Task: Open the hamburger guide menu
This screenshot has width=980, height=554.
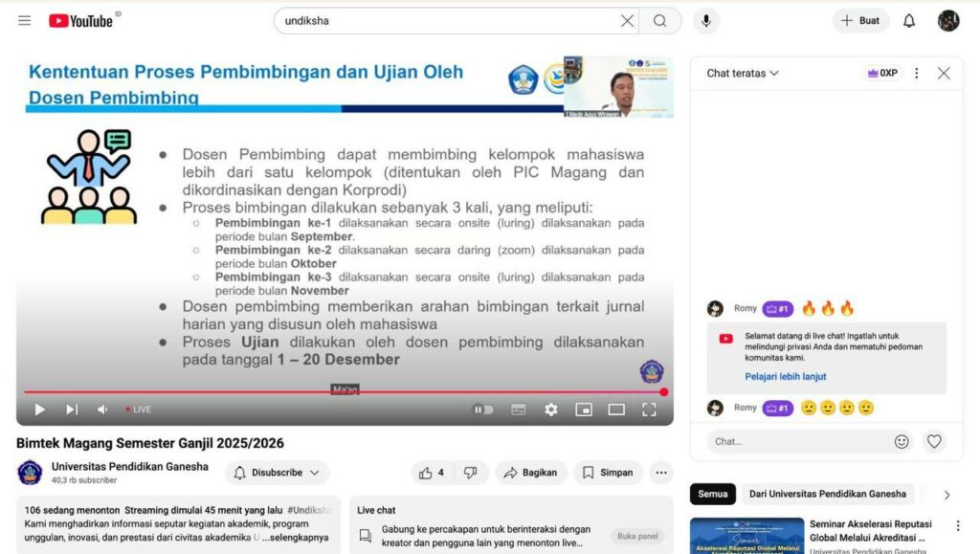Action: pyautogui.click(x=24, y=21)
